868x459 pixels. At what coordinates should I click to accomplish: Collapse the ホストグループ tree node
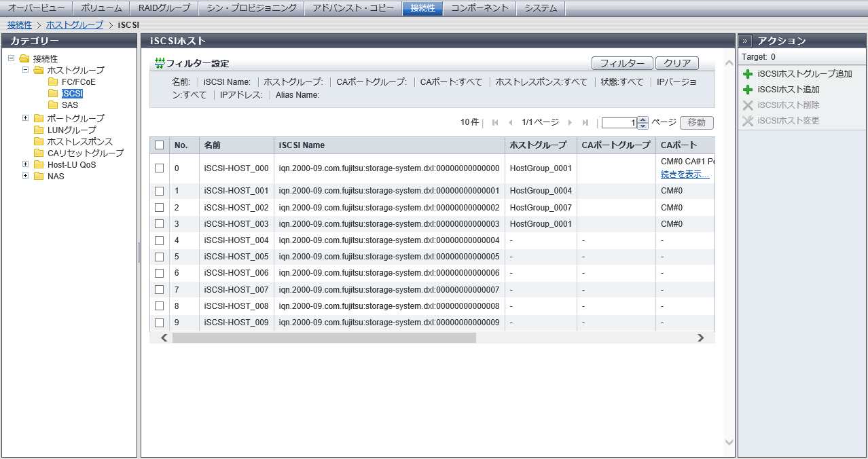[x=25, y=70]
